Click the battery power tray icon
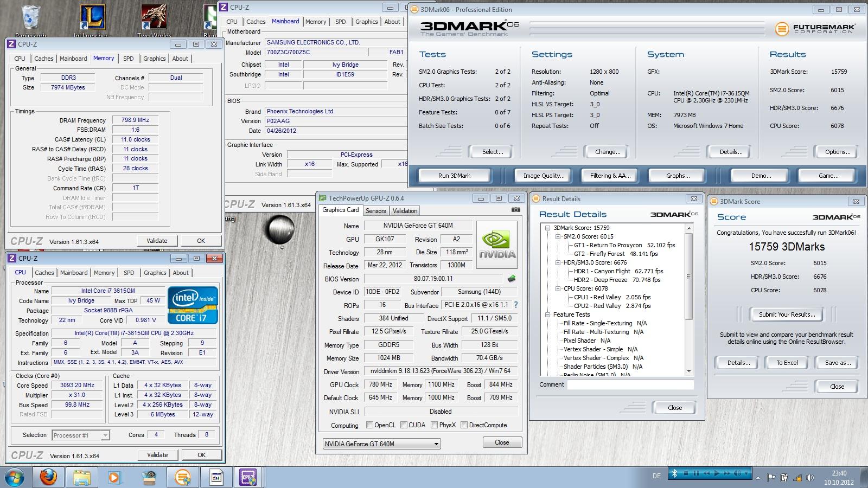The width and height of the screenshot is (868, 488). tap(784, 478)
